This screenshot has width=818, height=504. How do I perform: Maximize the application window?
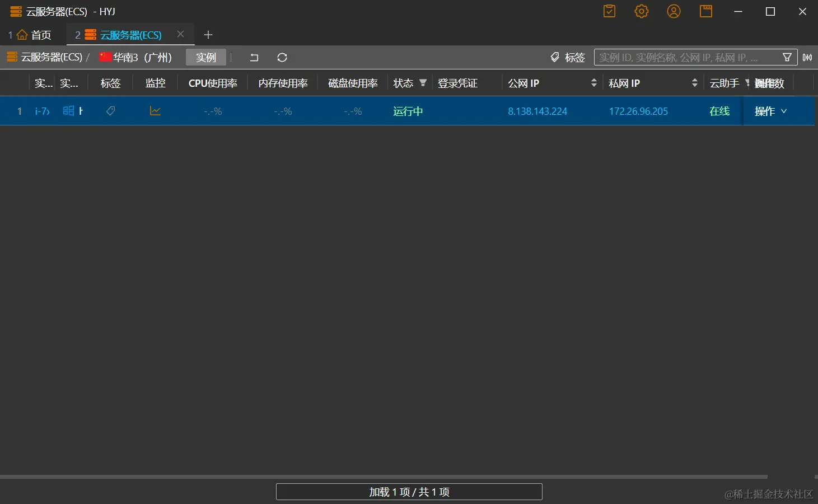tap(770, 11)
